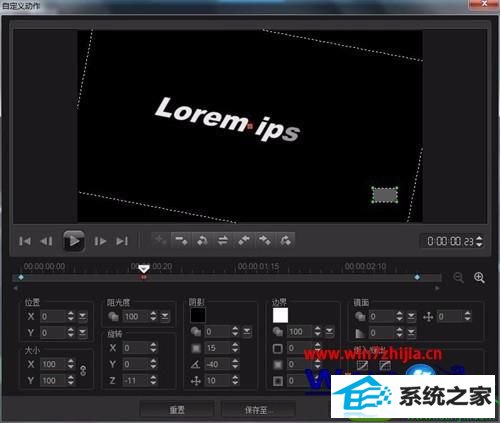
Task: Click the timecode stepper arrows
Action: point(479,241)
